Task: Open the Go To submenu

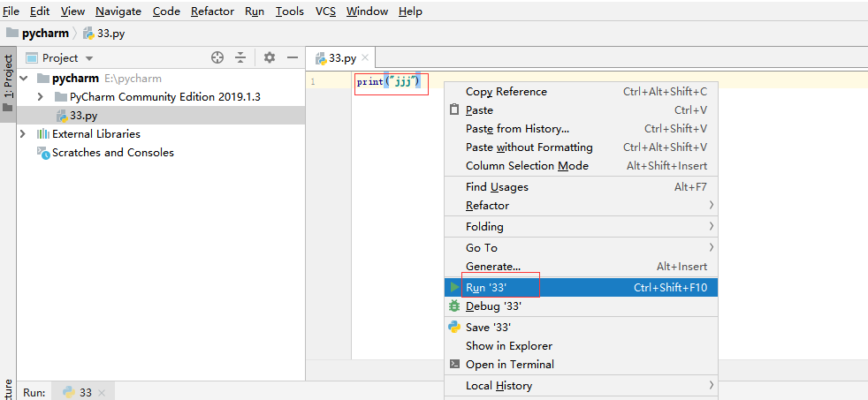Action: point(582,247)
